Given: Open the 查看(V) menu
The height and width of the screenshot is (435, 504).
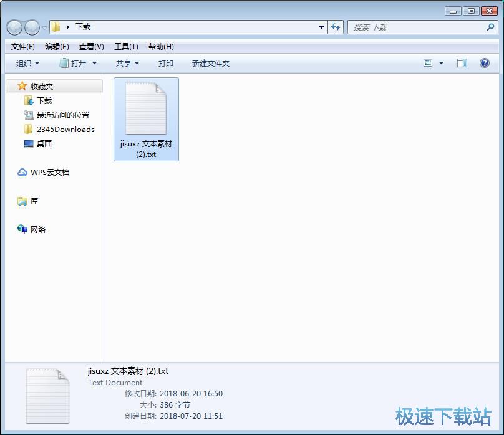Looking at the screenshot, I should (x=92, y=47).
